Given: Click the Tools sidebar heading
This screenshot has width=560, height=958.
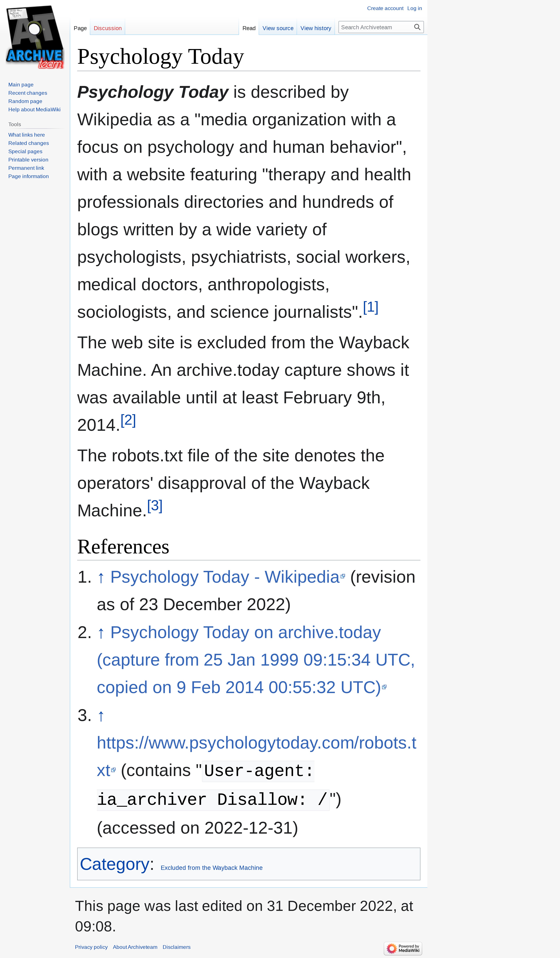Looking at the screenshot, I should click(x=15, y=124).
